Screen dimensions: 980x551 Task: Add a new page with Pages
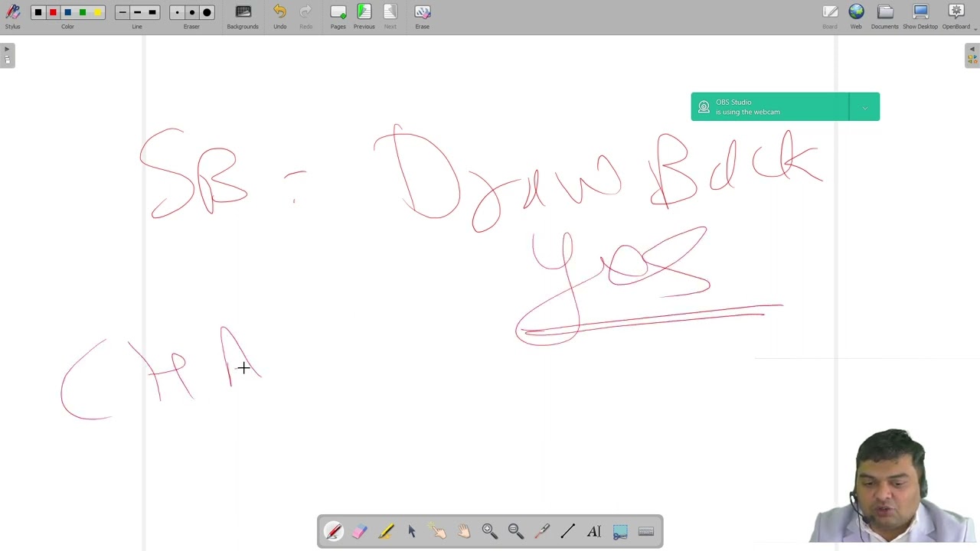coord(338,16)
